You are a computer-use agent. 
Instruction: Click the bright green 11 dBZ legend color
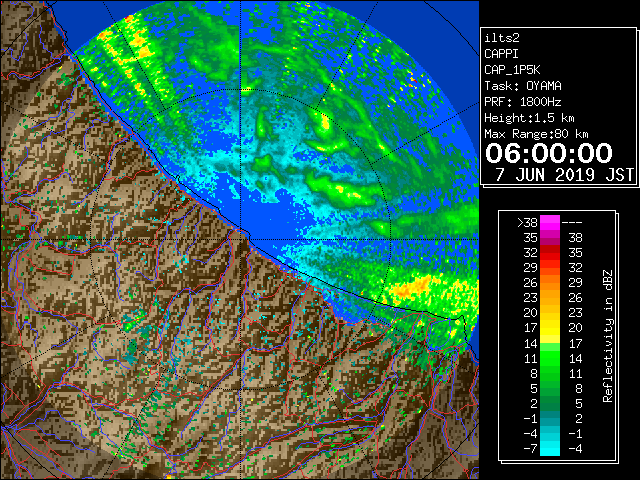[550, 358]
